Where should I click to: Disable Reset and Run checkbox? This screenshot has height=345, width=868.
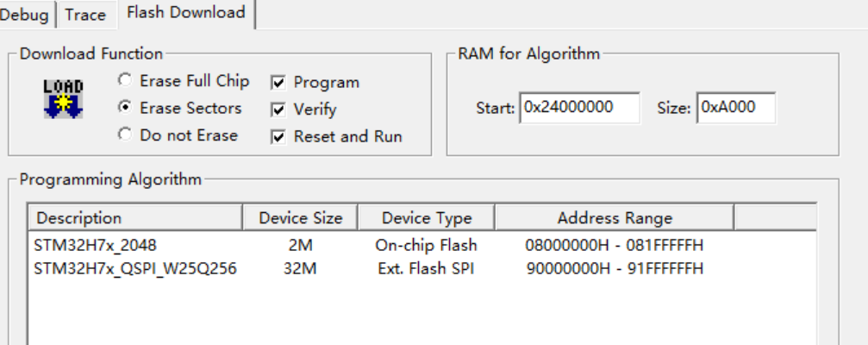(x=278, y=137)
